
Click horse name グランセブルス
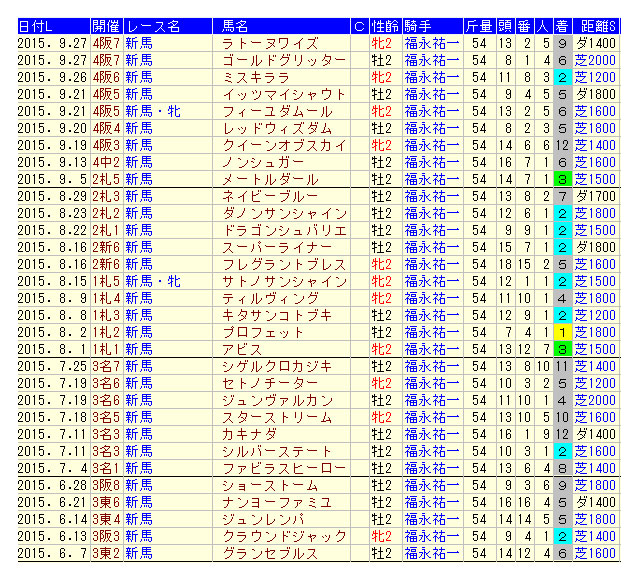(x=270, y=553)
